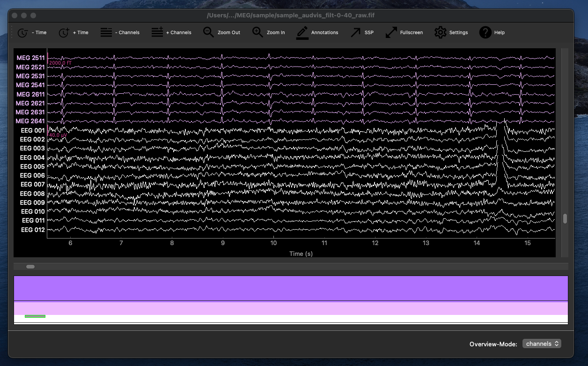Click the green position marker in the overview bar
The height and width of the screenshot is (366, 588).
pos(35,316)
